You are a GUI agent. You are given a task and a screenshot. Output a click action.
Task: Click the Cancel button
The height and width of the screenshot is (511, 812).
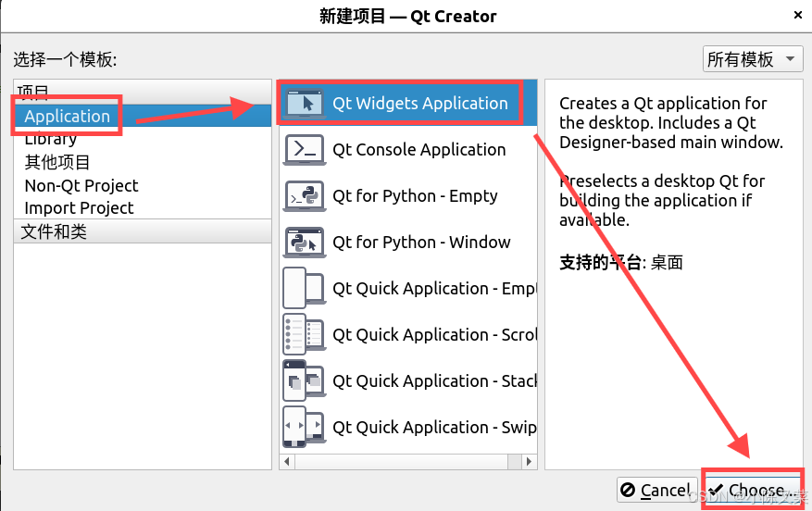pos(656,490)
